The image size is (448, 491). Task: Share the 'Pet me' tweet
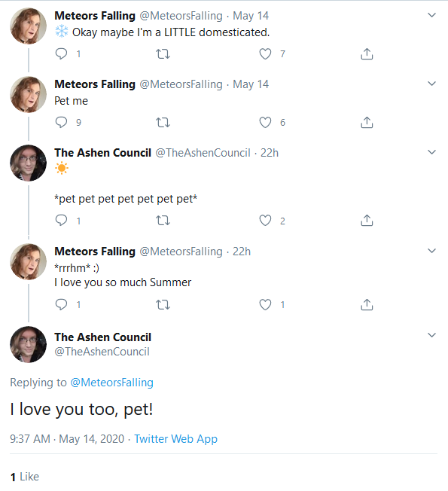[367, 123]
